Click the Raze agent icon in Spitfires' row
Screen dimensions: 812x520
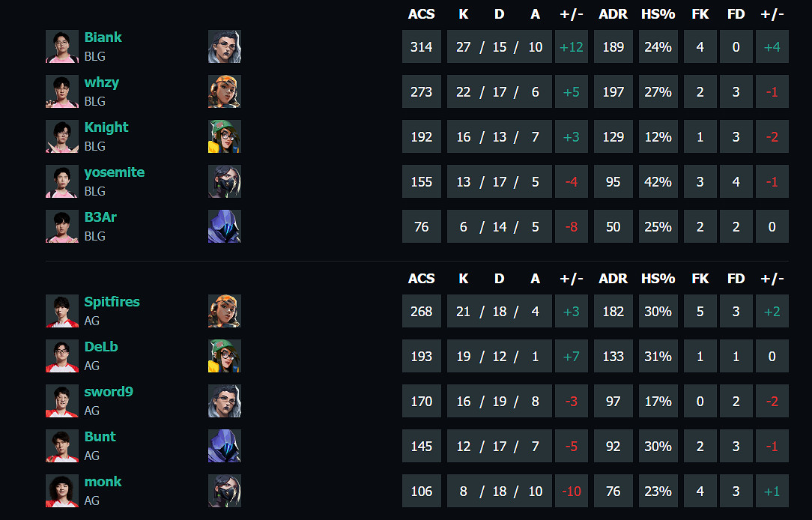224,311
